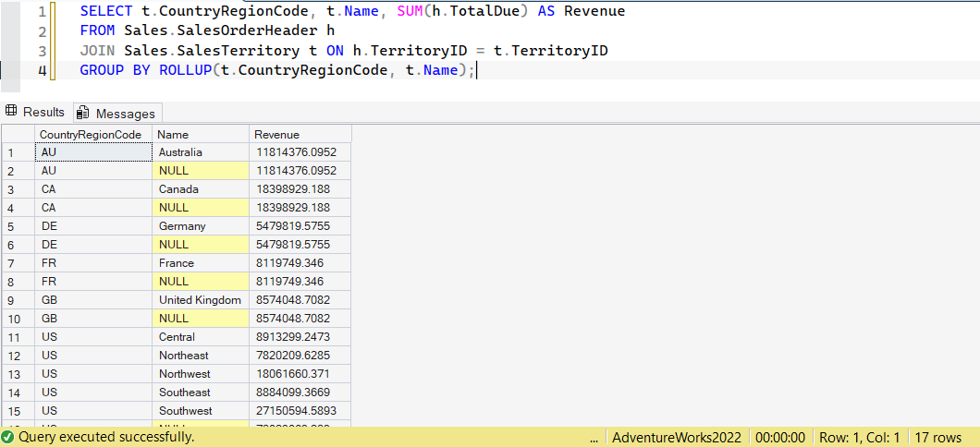Click revenue value 8913299.2473
The height and width of the screenshot is (447, 980).
tap(300, 337)
